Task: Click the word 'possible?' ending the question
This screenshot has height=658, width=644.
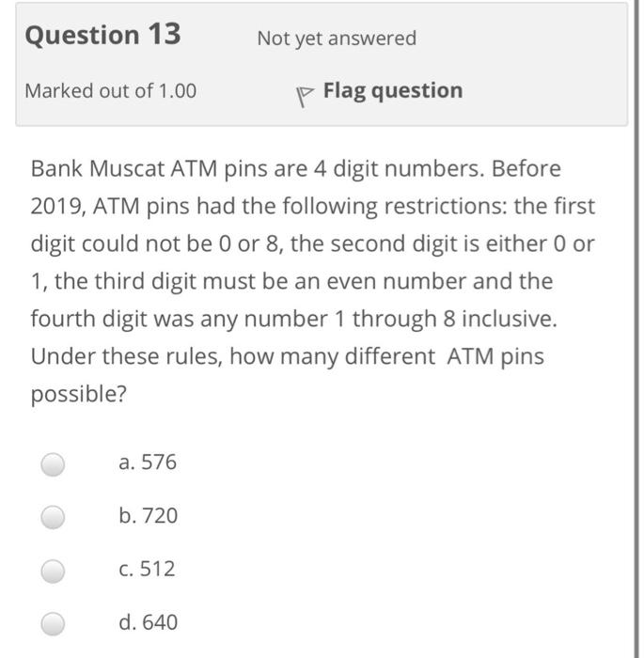Action: (79, 395)
